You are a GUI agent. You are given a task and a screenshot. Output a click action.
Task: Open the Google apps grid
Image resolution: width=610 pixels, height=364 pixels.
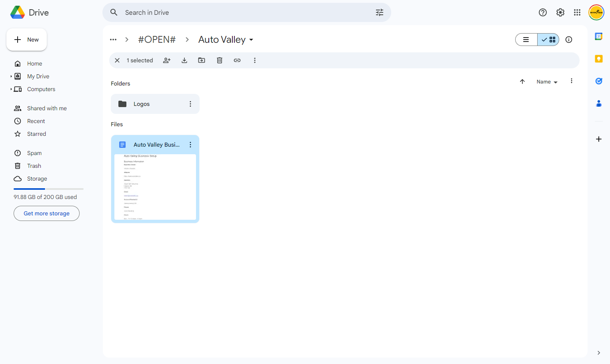coord(577,12)
